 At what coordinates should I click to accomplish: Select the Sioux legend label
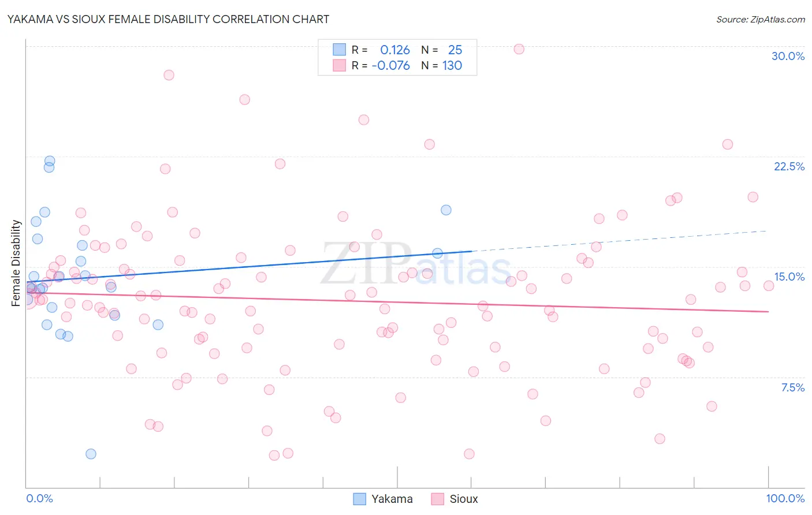pyautogui.click(x=464, y=499)
